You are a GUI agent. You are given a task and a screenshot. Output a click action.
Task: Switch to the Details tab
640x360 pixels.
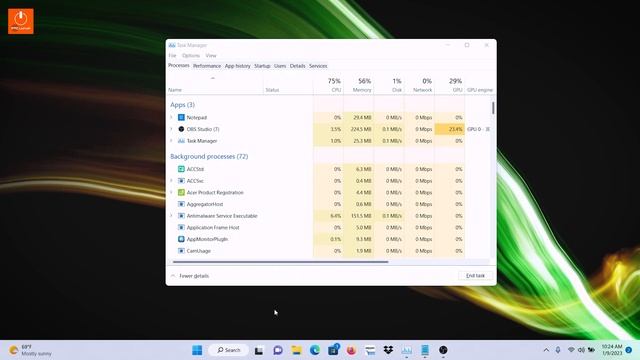298,66
